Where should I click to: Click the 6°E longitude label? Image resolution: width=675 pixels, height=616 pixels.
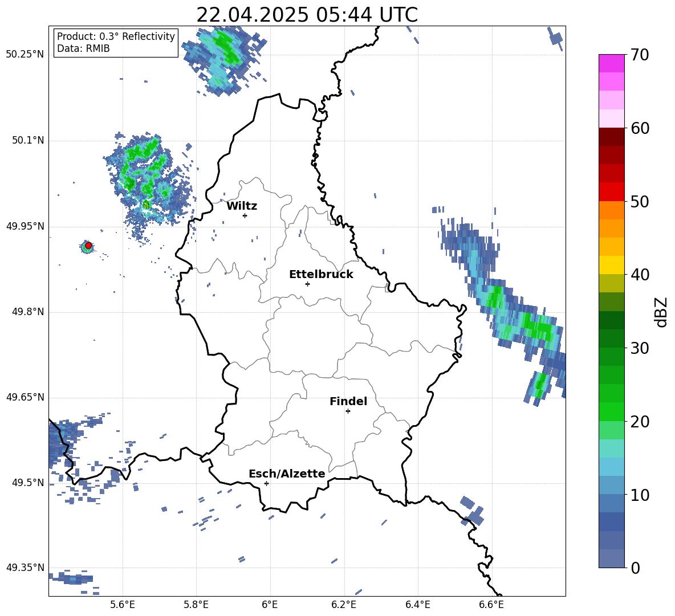(270, 605)
